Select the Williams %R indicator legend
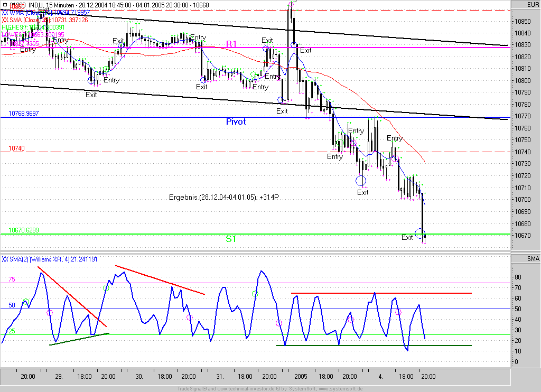The height and width of the screenshot is (392, 541). point(49,259)
